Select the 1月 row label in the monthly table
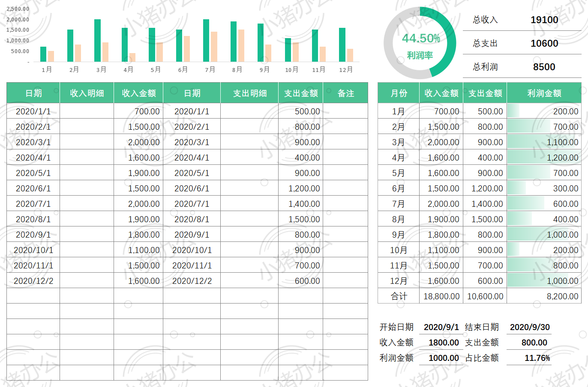Viewport: 588px width, 387px height. (399, 111)
